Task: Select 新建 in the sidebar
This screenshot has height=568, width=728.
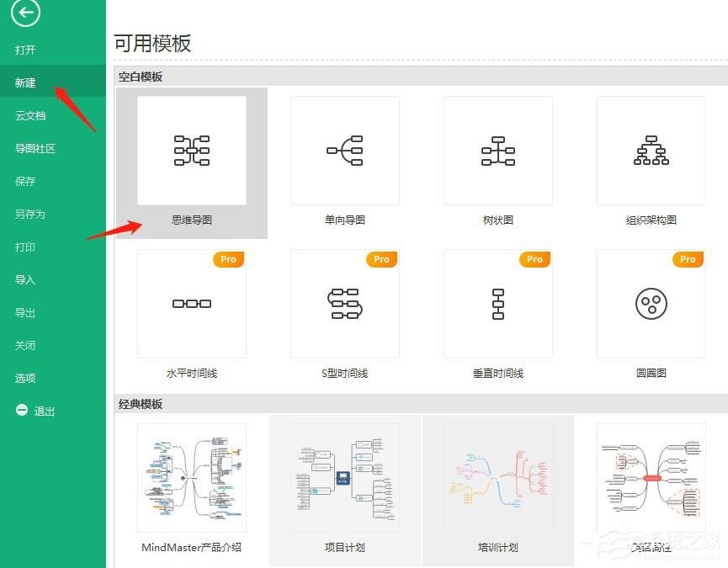Action: point(24,82)
